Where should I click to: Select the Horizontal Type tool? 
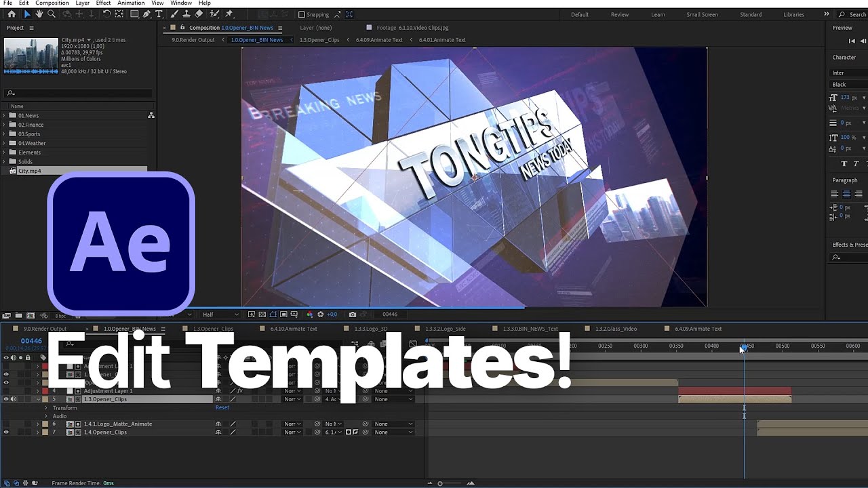[159, 14]
